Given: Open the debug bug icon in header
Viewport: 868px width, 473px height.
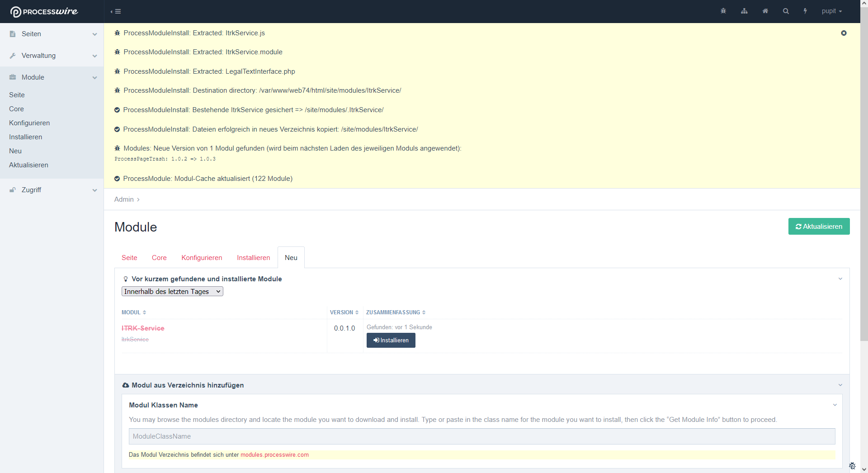Looking at the screenshot, I should coord(723,11).
